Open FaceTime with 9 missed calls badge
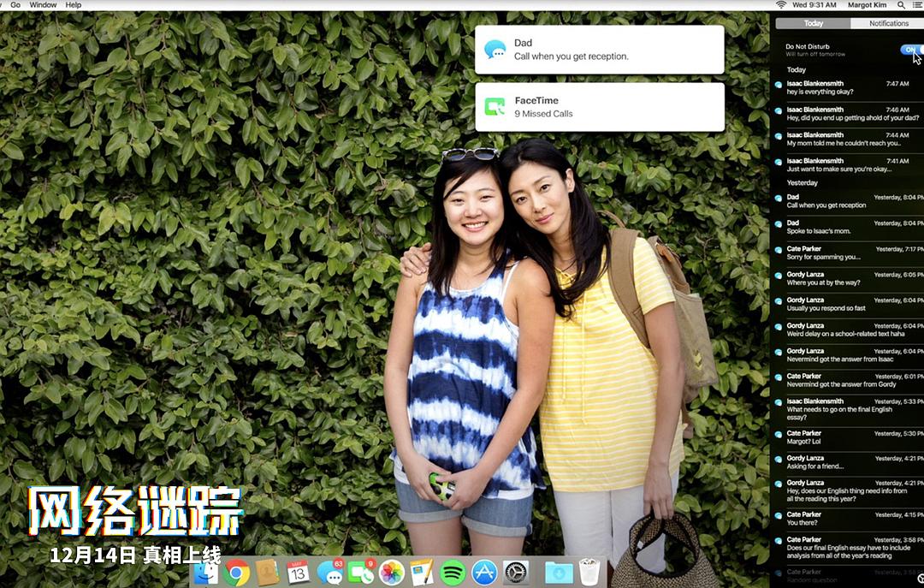The height and width of the screenshot is (588, 924). coord(361,573)
